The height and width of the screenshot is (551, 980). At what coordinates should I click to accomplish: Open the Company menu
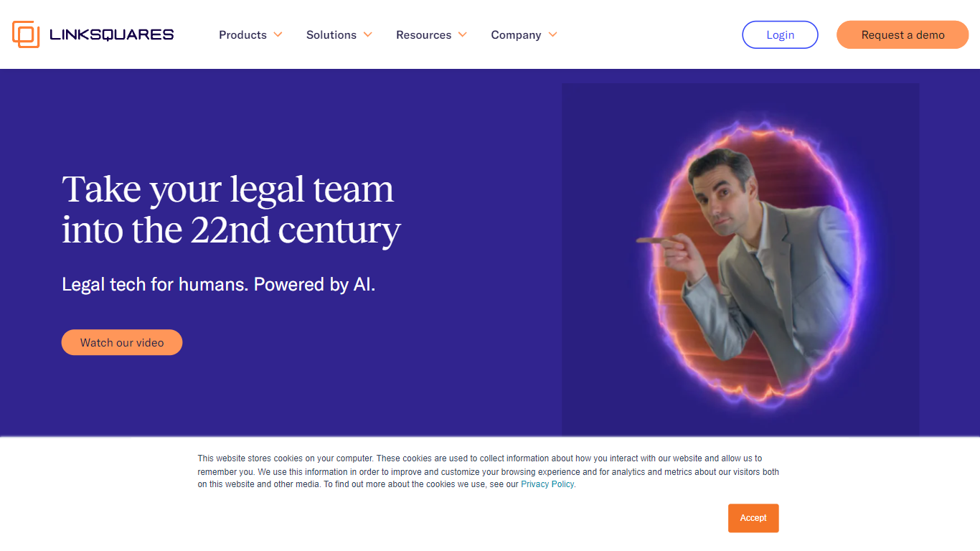[516, 34]
